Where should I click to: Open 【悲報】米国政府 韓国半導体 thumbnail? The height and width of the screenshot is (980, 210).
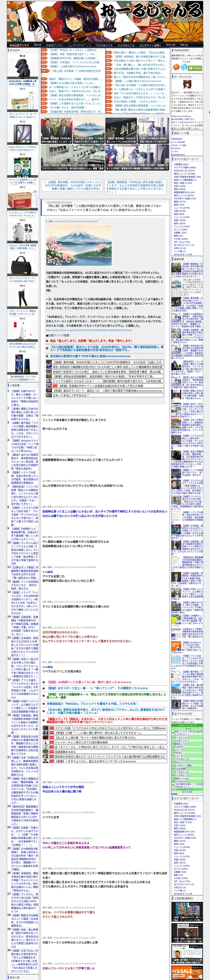tap(72, 157)
